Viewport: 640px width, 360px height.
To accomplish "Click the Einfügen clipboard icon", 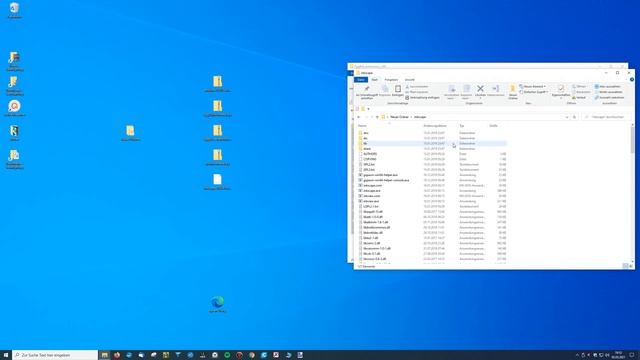I will click(x=398, y=91).
